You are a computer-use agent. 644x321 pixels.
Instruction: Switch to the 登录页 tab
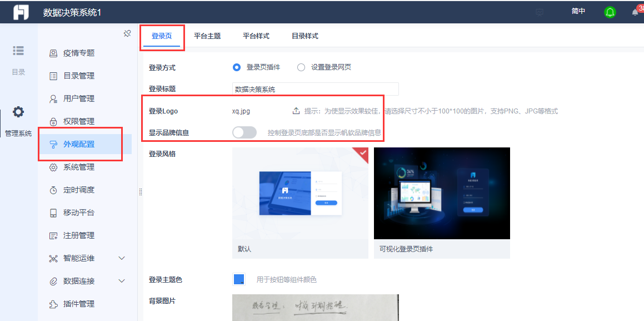(x=162, y=36)
